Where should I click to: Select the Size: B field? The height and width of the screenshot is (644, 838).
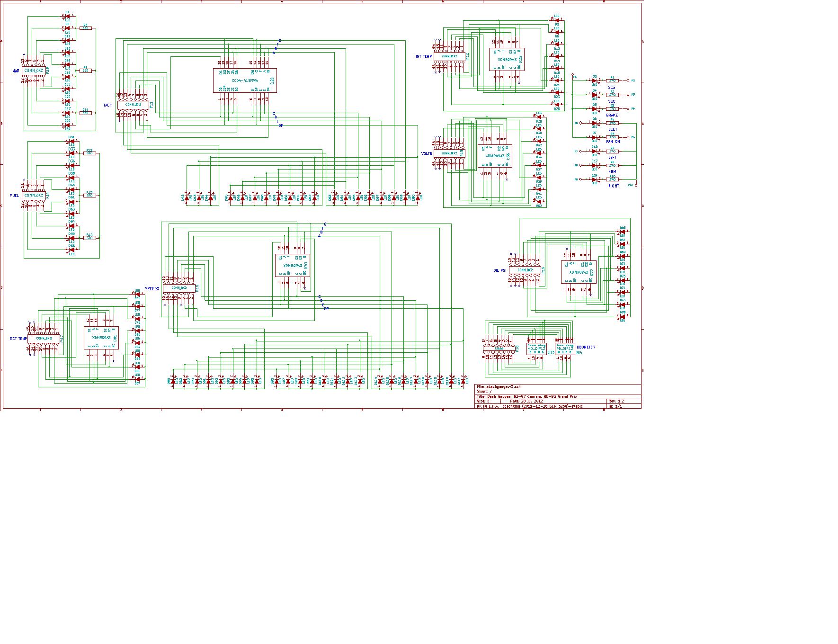(x=483, y=401)
